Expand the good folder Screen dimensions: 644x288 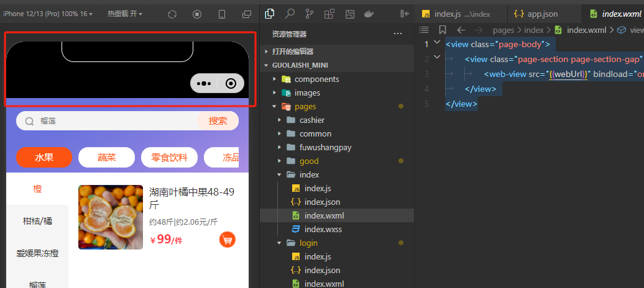tap(337, 161)
